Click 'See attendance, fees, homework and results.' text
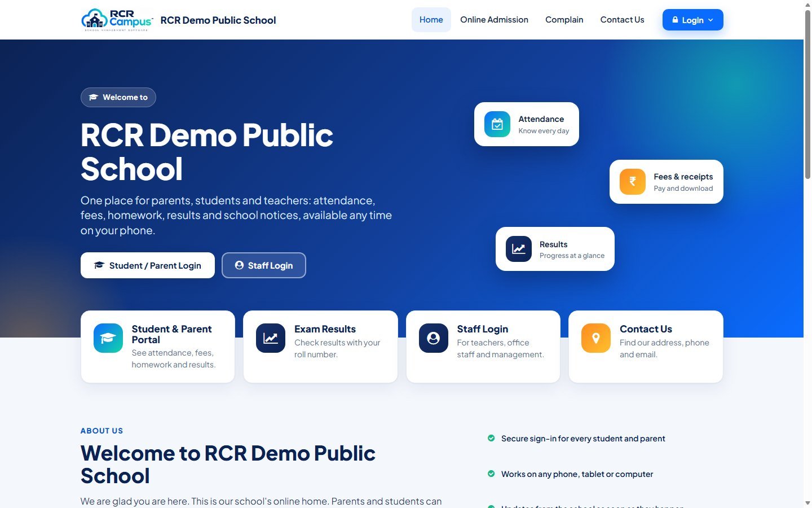The height and width of the screenshot is (508, 812). point(174,358)
